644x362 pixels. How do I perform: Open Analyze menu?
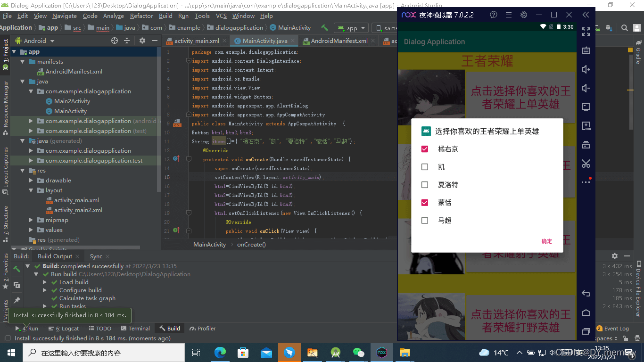113,16
